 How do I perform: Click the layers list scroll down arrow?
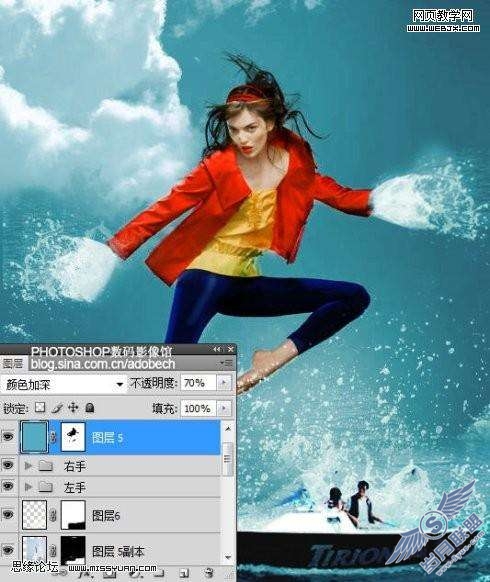tap(228, 557)
